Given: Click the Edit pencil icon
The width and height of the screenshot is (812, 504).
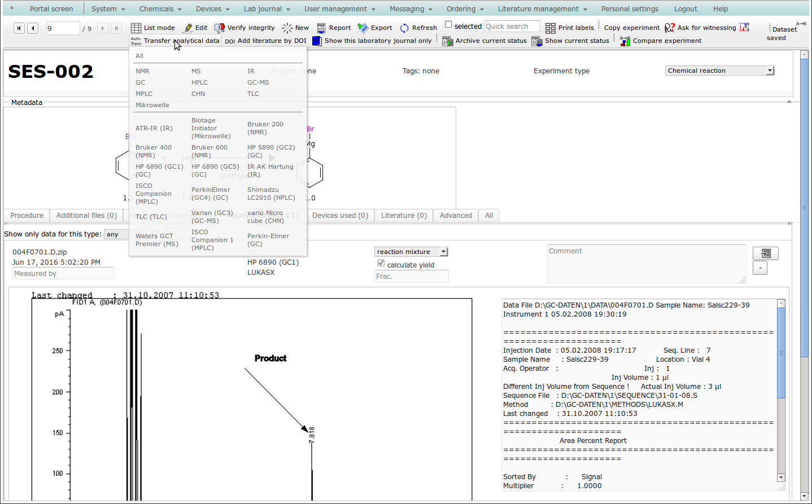Looking at the screenshot, I should click(x=188, y=28).
